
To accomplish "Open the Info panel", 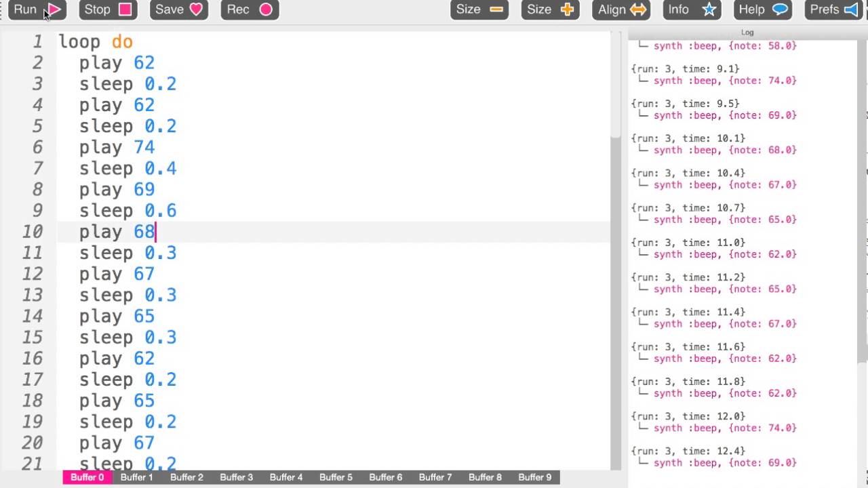I will pyautogui.click(x=692, y=9).
